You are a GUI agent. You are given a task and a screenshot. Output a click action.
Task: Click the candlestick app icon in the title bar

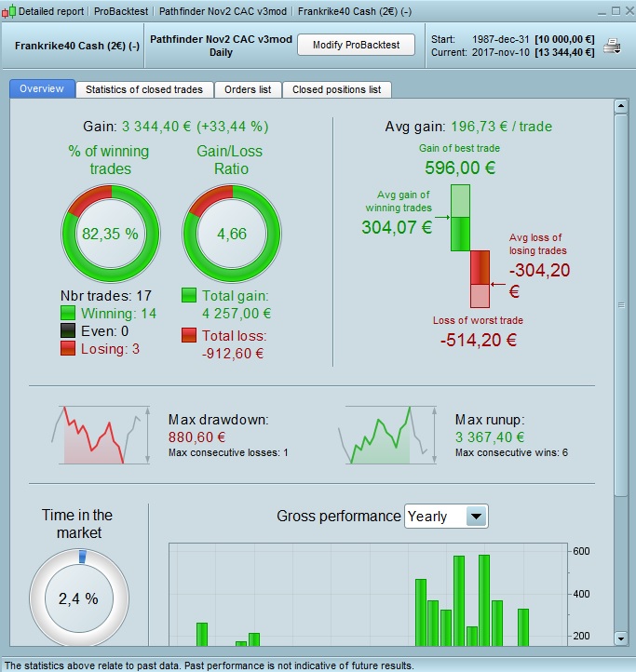pyautogui.click(x=8, y=11)
